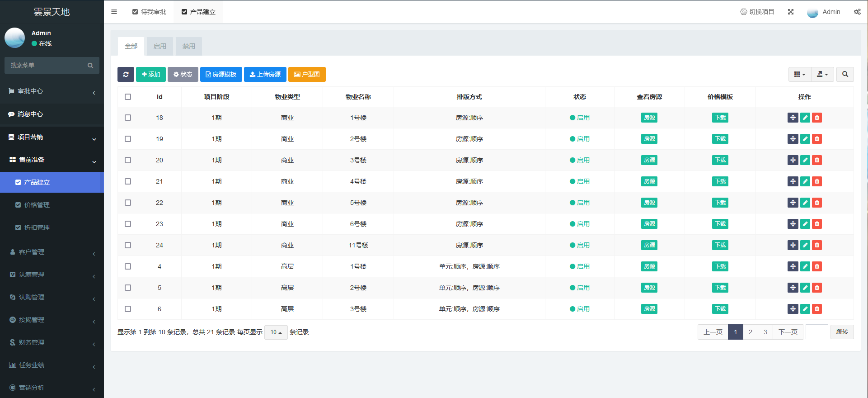Click the 跳转 jump button

[x=842, y=332]
